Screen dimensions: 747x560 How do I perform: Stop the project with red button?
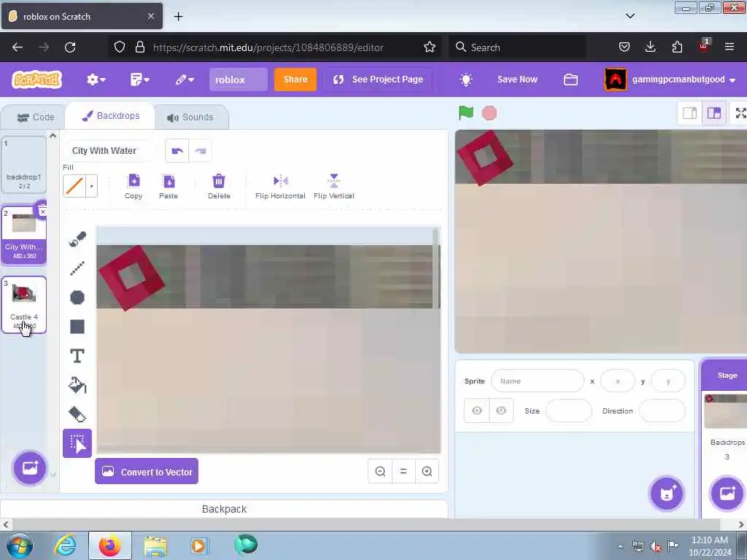pos(489,113)
